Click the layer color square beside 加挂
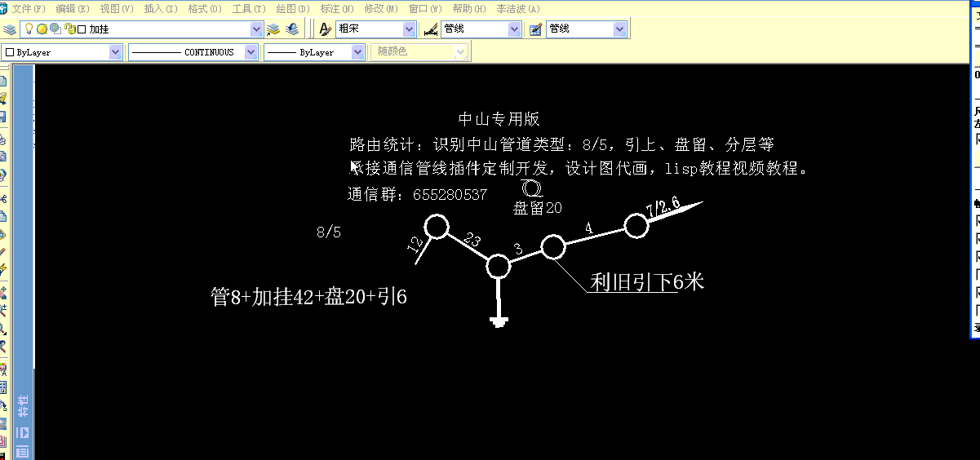980x460 pixels. click(82, 29)
